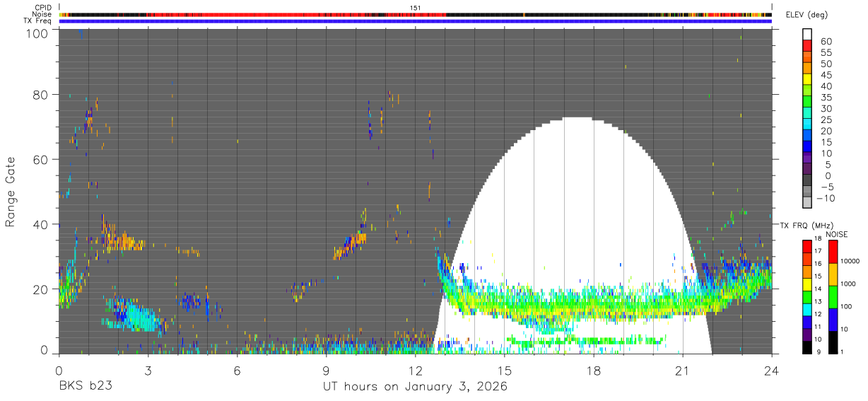
Task: Click the x-axis tick label '15'
Action: [x=504, y=369]
